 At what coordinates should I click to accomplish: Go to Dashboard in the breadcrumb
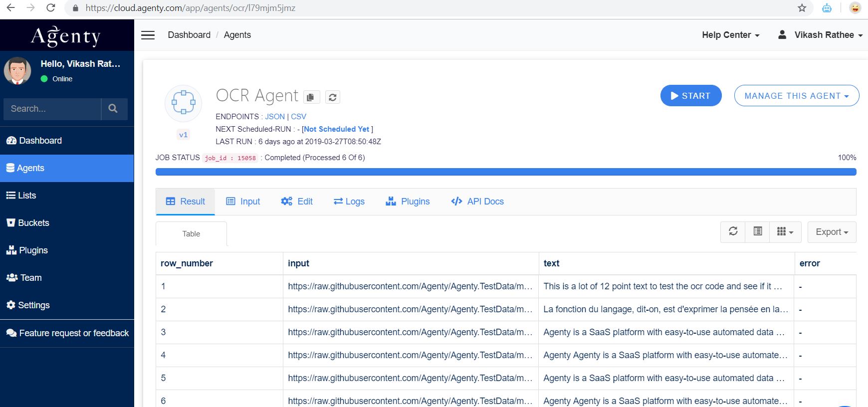pyautogui.click(x=189, y=35)
